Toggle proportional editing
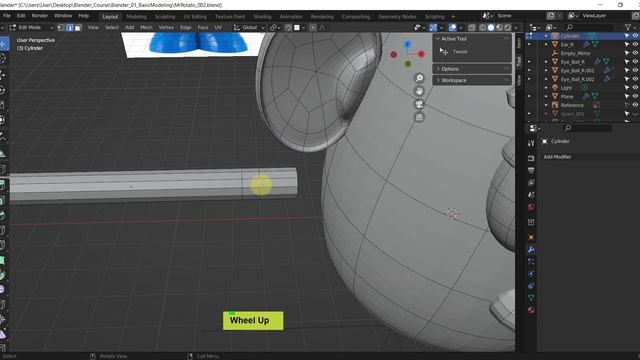The image size is (640, 360). 313,27
